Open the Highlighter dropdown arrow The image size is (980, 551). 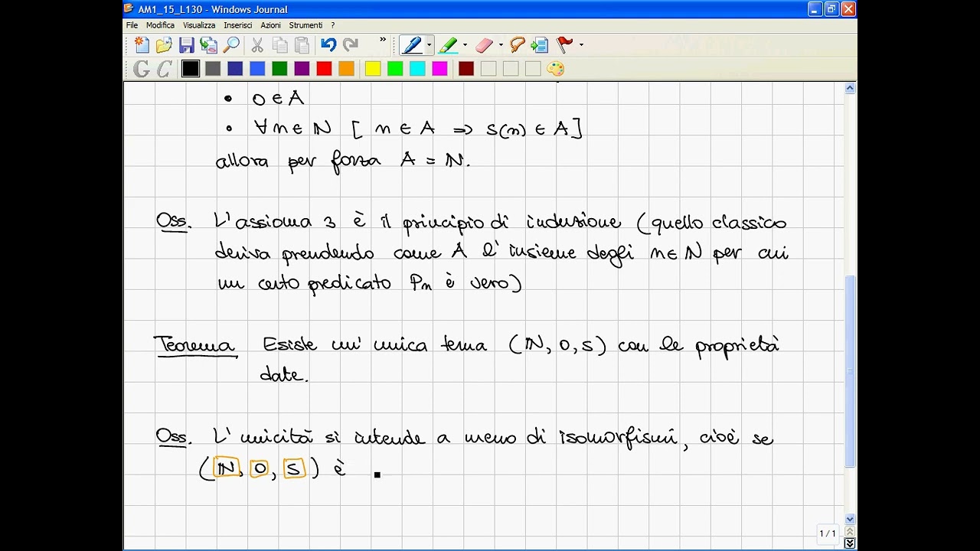(x=465, y=45)
